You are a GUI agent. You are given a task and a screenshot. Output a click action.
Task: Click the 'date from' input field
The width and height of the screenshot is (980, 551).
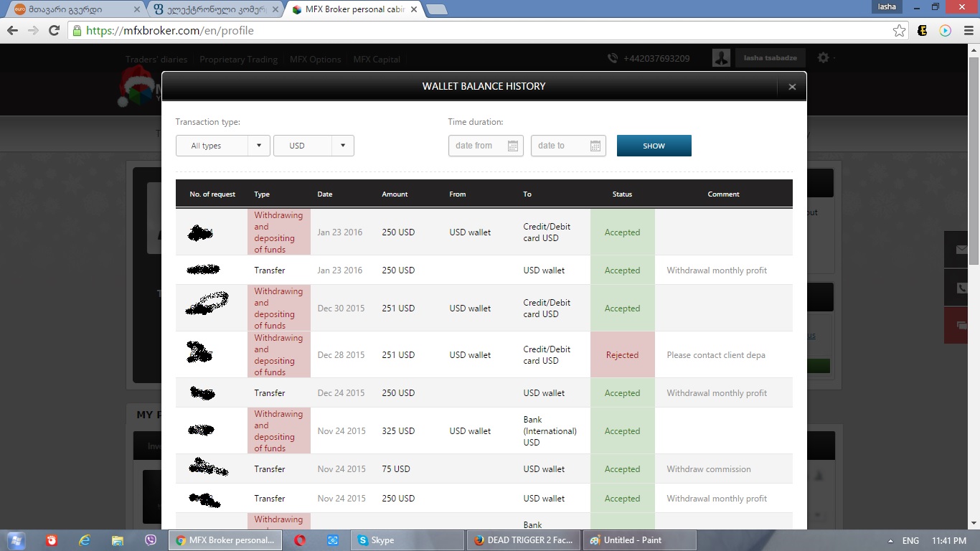tap(486, 146)
